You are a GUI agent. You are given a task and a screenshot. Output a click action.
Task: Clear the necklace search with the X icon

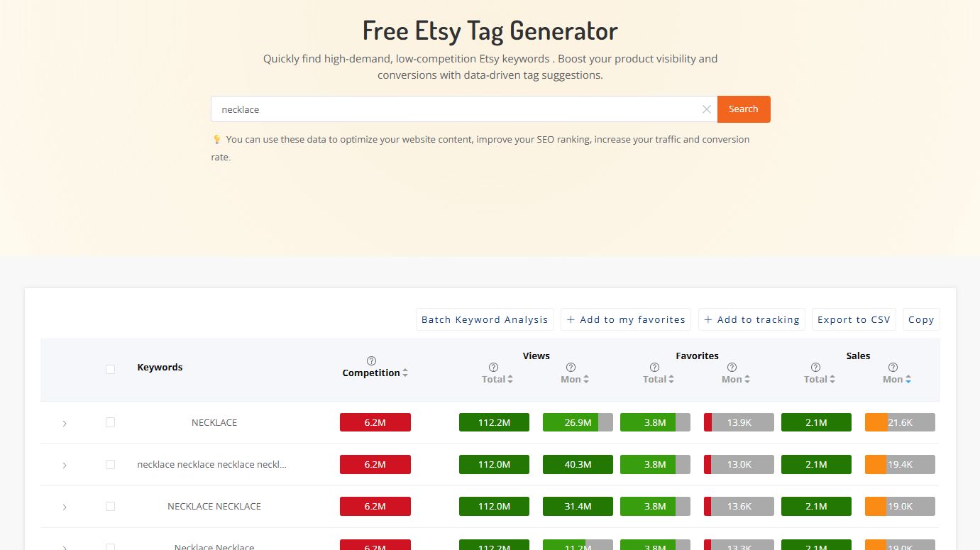point(706,109)
